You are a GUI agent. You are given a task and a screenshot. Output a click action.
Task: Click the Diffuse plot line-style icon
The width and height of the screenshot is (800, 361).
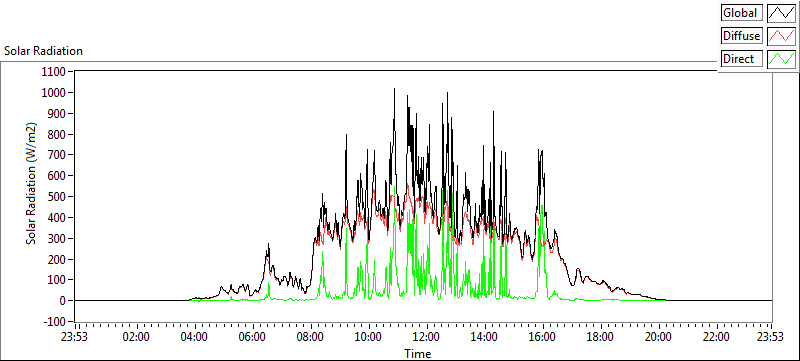782,36
